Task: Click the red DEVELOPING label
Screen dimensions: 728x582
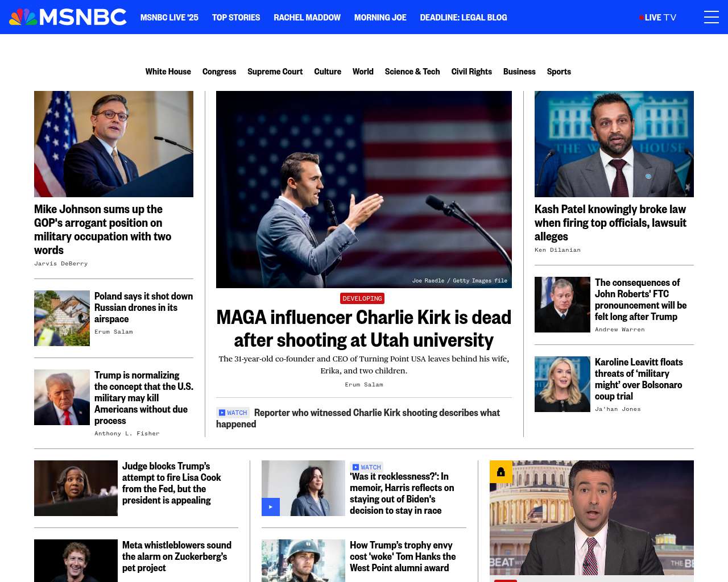Action: (x=362, y=298)
